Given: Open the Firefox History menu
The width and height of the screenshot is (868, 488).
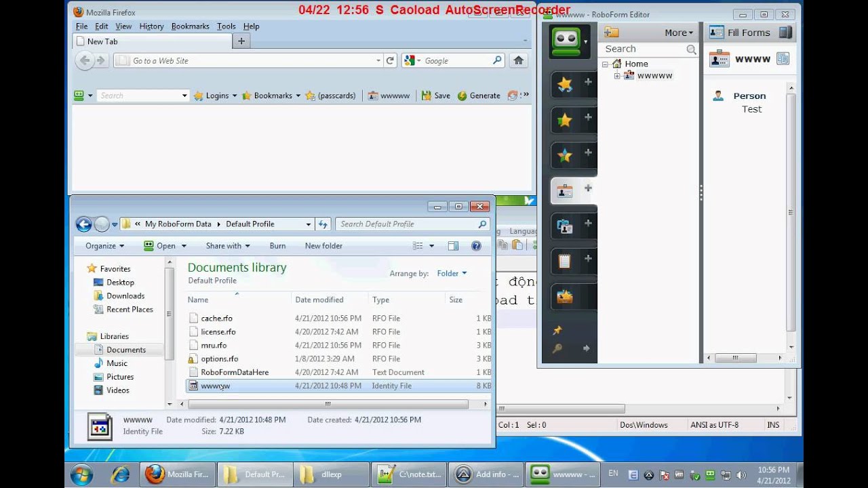Looking at the screenshot, I should (x=151, y=26).
